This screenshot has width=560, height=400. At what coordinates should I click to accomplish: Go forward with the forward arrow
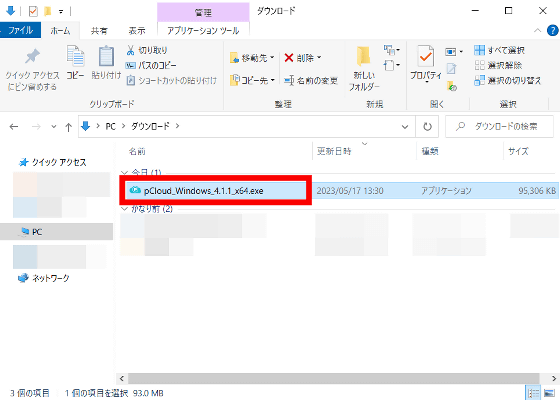click(x=36, y=127)
